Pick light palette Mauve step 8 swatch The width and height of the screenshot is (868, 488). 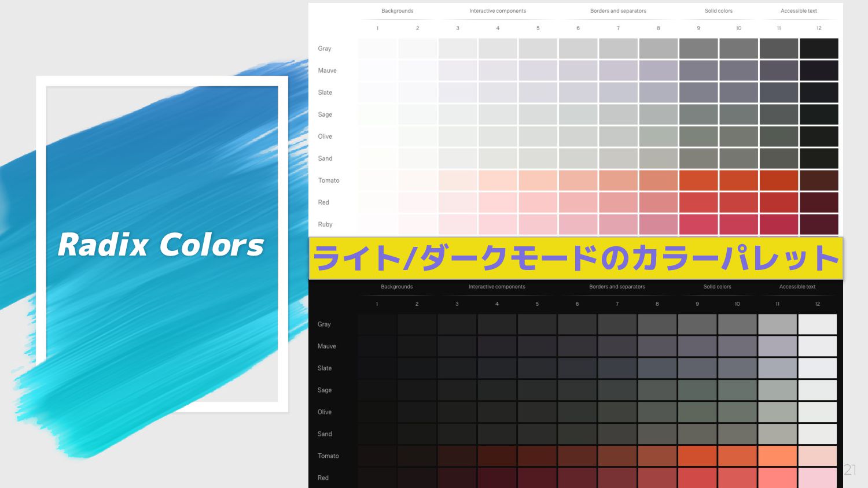tap(659, 71)
